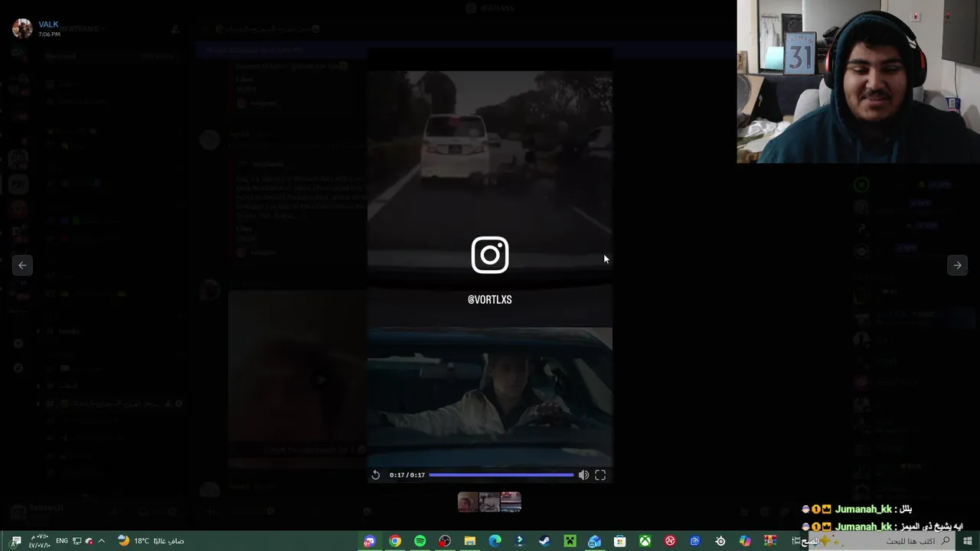This screenshot has width=980, height=551.
Task: Select the first thumbnail in media carousel
Action: (x=468, y=502)
